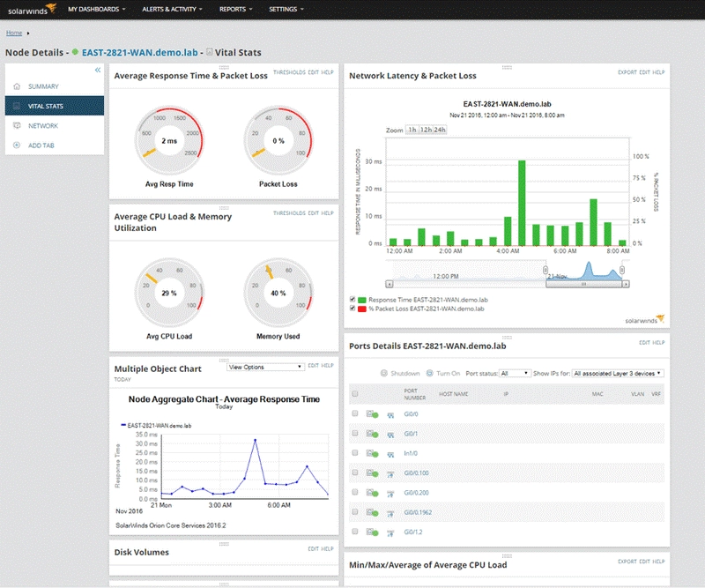Click status icon for port Gi0/0.200

point(372,493)
